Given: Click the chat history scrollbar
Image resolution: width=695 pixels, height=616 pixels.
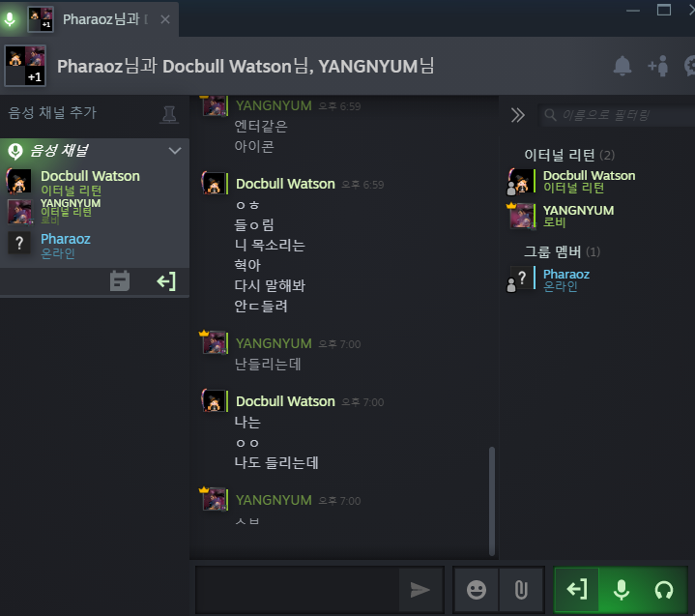Looking at the screenshot, I should click(492, 501).
